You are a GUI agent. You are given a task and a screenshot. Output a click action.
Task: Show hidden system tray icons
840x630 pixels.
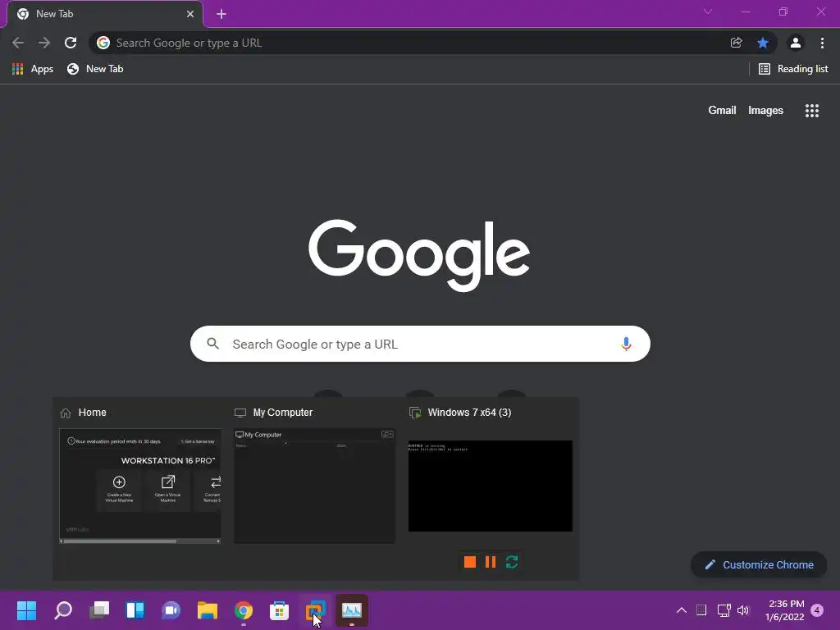pyautogui.click(x=682, y=610)
